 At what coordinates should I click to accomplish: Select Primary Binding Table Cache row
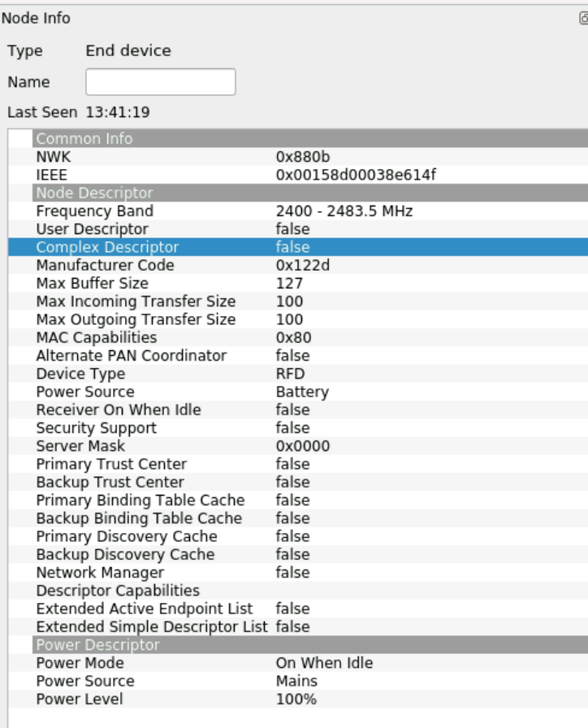click(x=298, y=500)
